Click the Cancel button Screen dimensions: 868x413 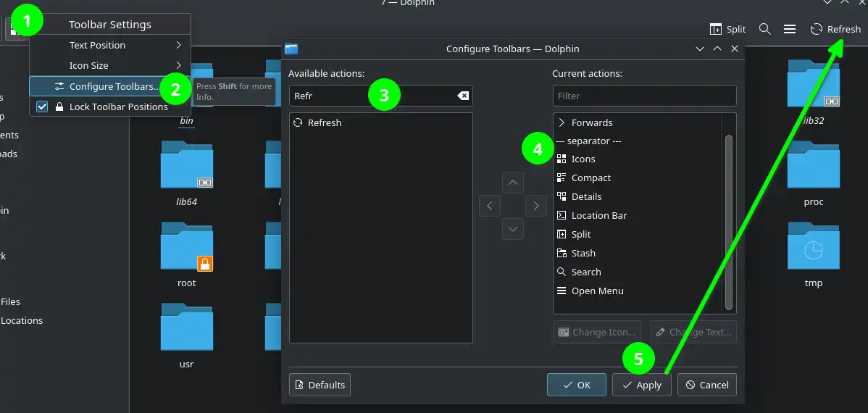(707, 385)
